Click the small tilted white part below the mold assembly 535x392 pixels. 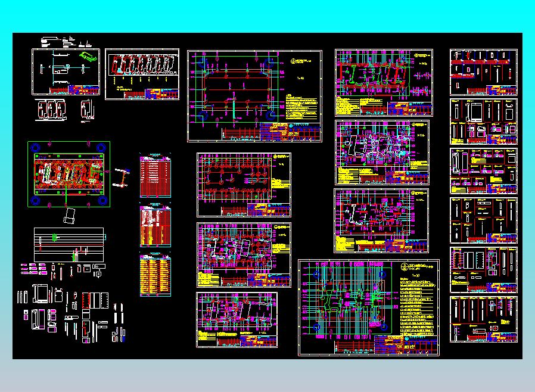69,216
